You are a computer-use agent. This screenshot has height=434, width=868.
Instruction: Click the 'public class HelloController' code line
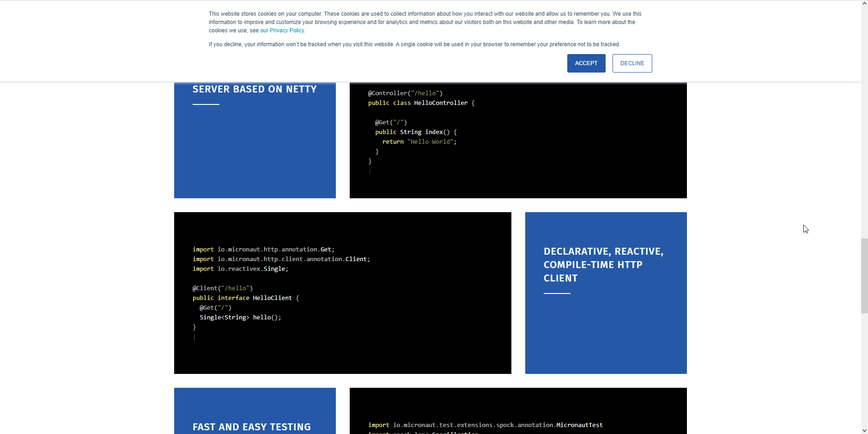(x=421, y=103)
